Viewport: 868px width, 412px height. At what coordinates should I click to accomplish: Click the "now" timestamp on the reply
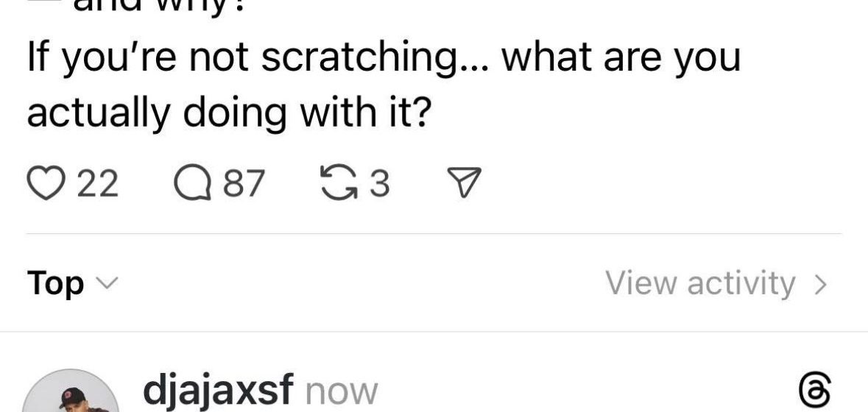point(341,391)
